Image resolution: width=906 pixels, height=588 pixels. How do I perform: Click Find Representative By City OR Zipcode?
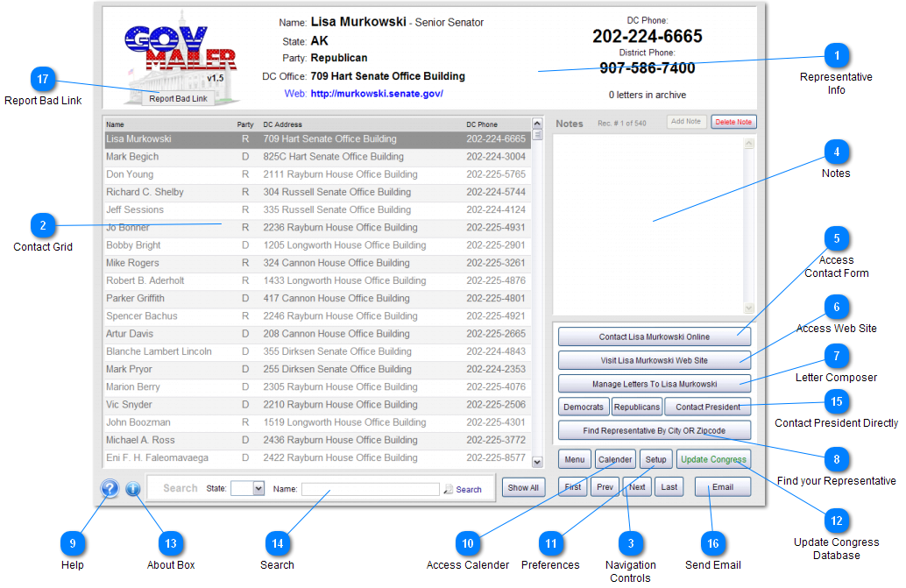pyautogui.click(x=654, y=431)
